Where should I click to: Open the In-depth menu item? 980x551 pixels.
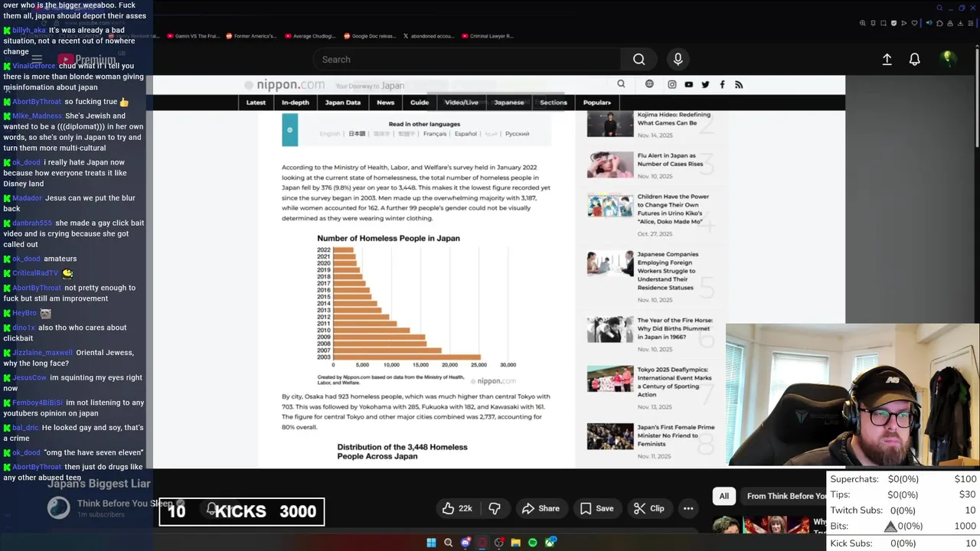pos(296,102)
